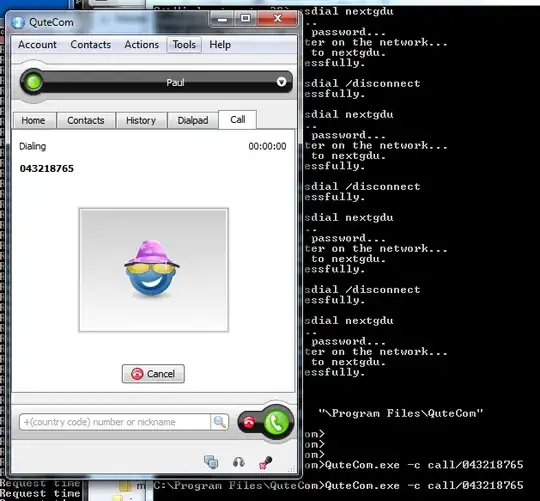Open the Actions menu
The height and width of the screenshot is (501, 540).
pyautogui.click(x=142, y=45)
